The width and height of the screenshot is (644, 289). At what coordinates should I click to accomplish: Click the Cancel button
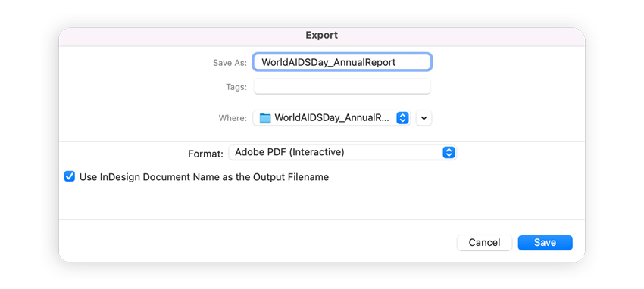click(x=485, y=243)
